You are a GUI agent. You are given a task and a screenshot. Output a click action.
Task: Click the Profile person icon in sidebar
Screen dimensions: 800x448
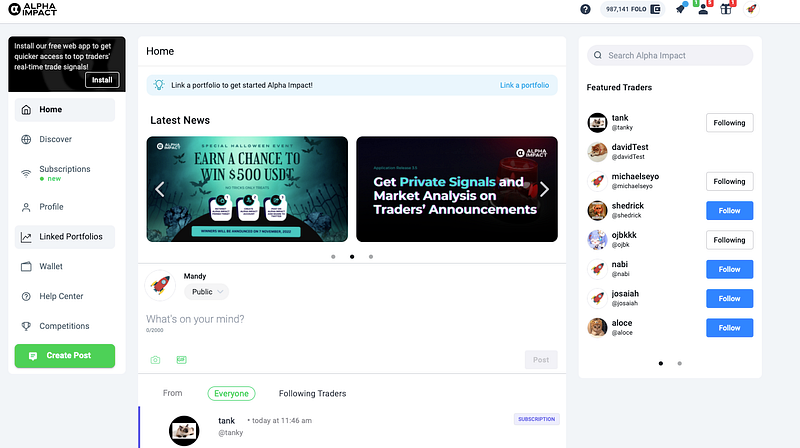(x=26, y=207)
